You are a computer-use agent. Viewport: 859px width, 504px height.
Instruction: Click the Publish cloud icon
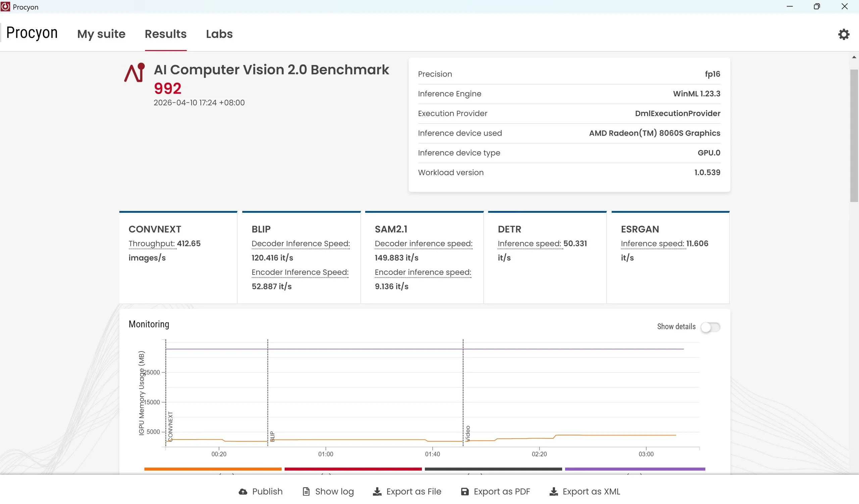(243, 491)
